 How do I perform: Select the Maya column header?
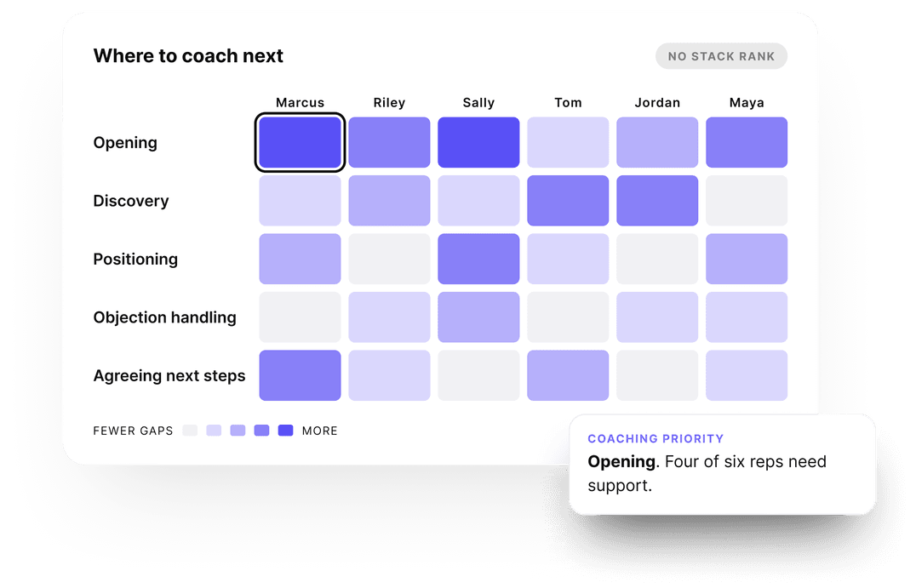point(747,103)
